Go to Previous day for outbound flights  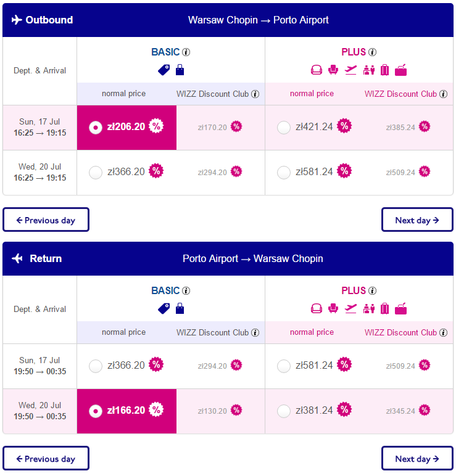pyautogui.click(x=46, y=220)
